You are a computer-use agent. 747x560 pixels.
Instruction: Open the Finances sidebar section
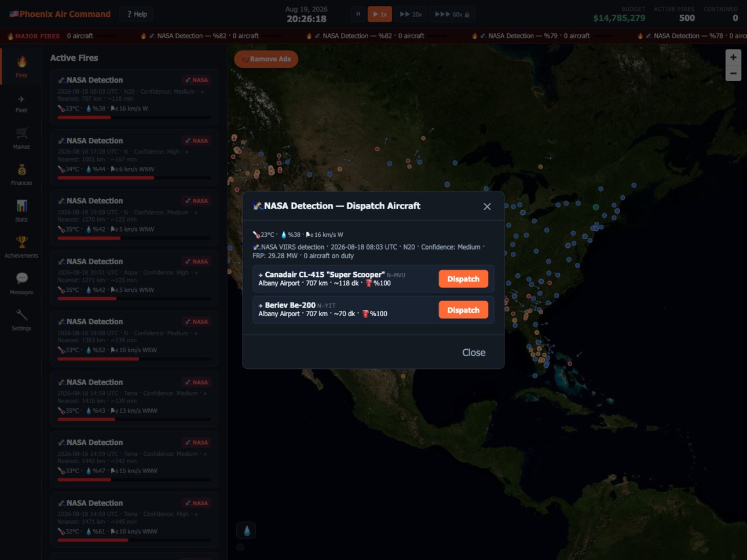tap(21, 175)
